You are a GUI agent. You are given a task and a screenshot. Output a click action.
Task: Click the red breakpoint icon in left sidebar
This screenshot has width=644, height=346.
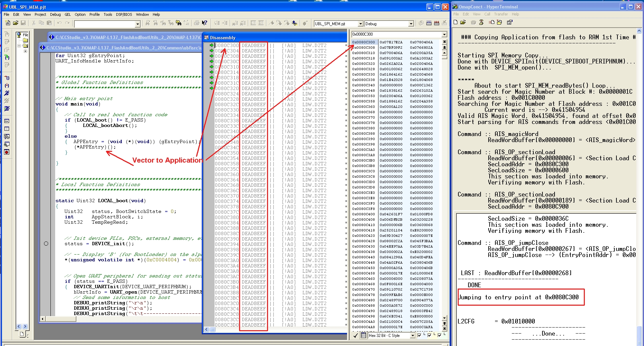[6, 152]
